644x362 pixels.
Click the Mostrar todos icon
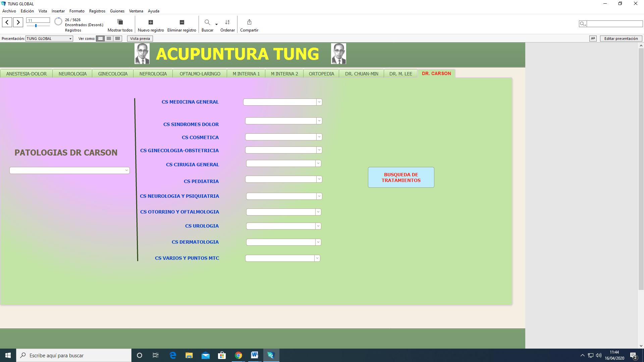click(120, 22)
